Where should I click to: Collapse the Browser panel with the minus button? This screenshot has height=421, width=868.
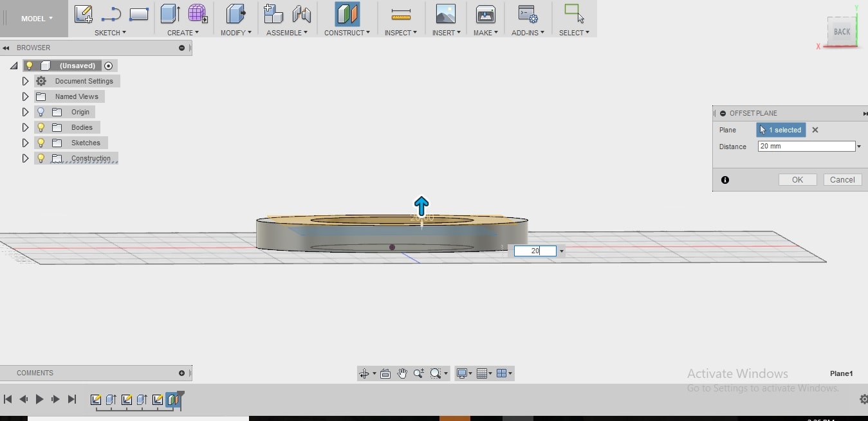pyautogui.click(x=181, y=48)
